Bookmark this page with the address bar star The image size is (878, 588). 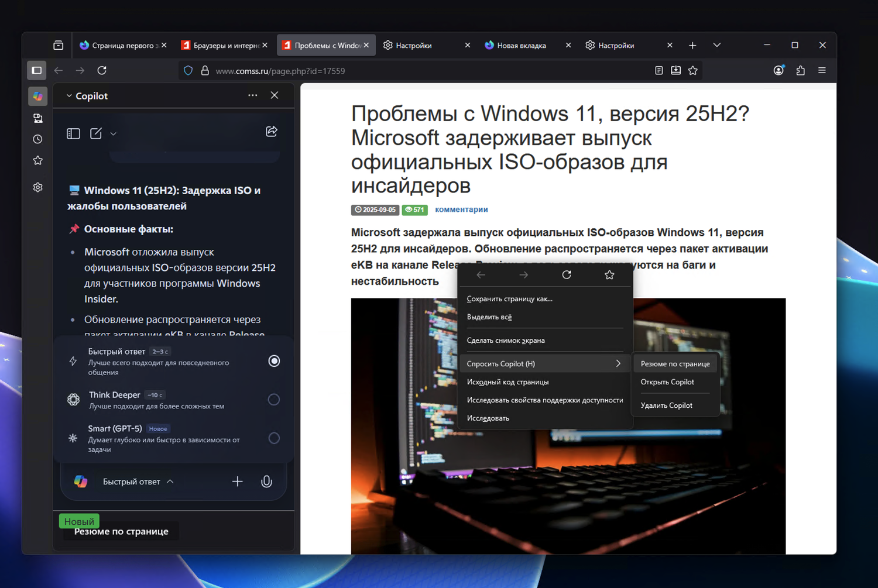[x=693, y=71]
